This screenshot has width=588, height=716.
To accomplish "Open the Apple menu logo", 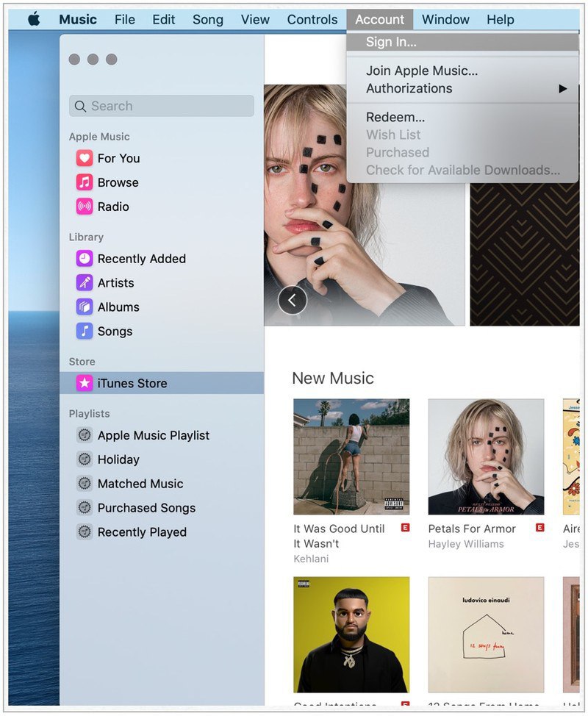I will pos(34,19).
